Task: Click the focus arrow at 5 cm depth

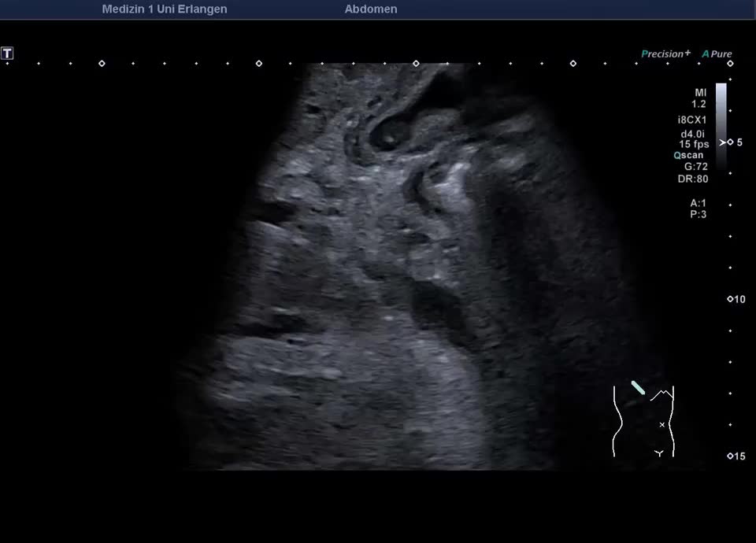Action: coord(723,142)
